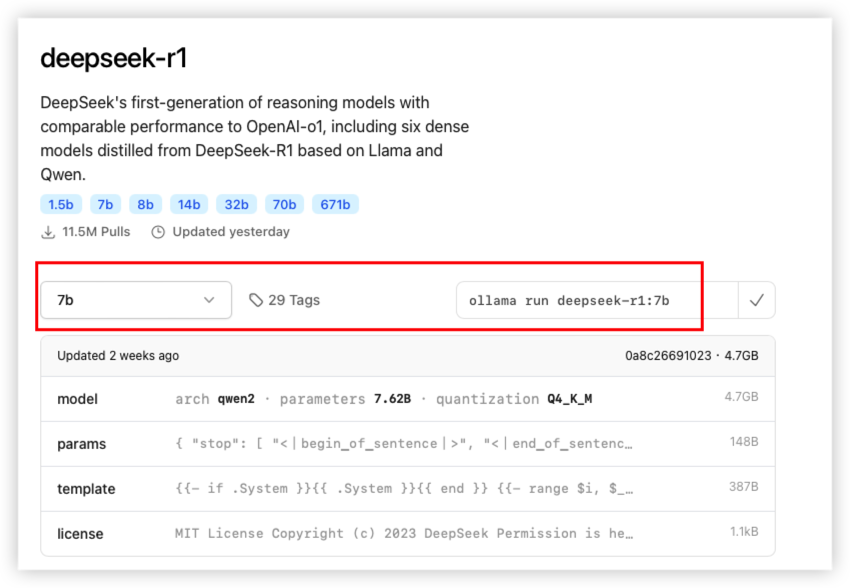850x588 pixels.
Task: Select the 1.5b size tag
Action: tap(61, 205)
